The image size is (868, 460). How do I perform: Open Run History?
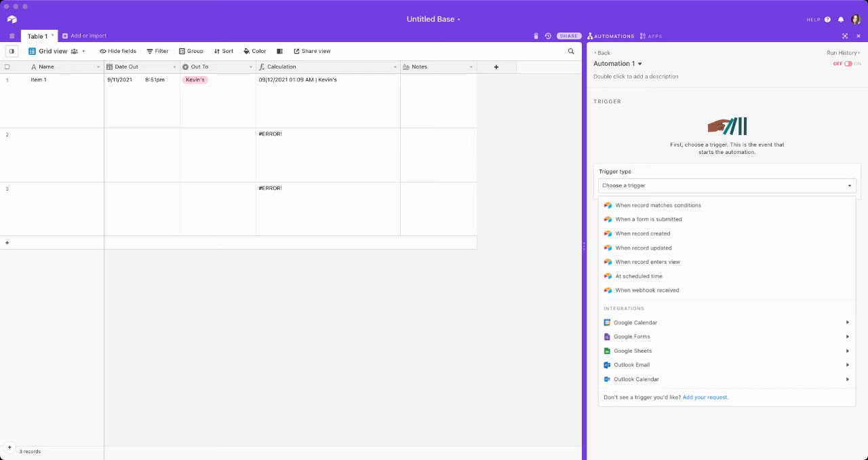(x=844, y=53)
